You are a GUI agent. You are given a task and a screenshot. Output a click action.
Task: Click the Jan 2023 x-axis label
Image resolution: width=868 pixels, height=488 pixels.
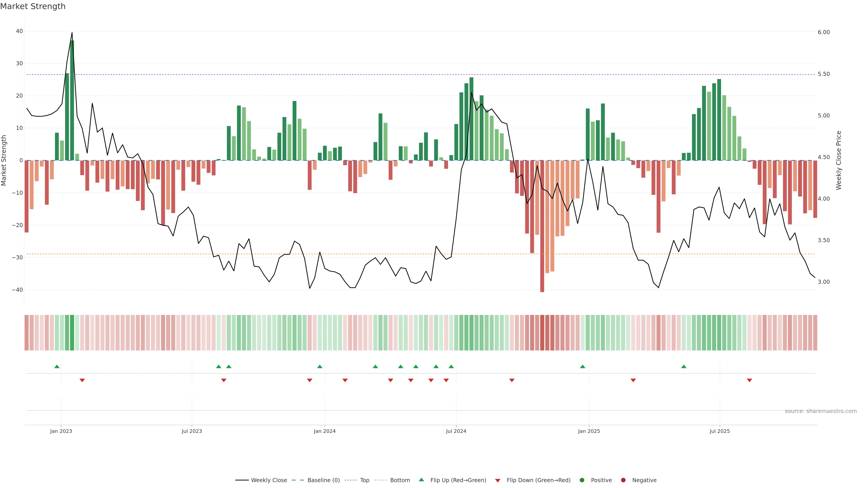61,431
